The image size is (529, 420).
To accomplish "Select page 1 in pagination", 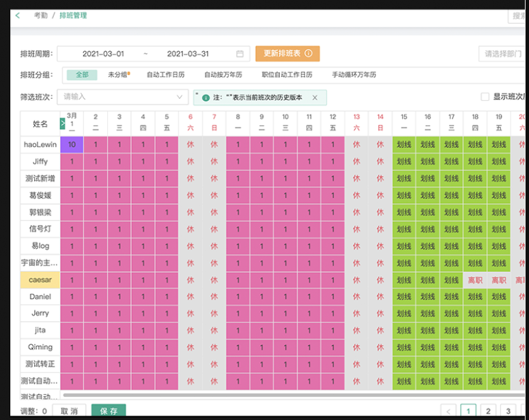I will (468, 411).
